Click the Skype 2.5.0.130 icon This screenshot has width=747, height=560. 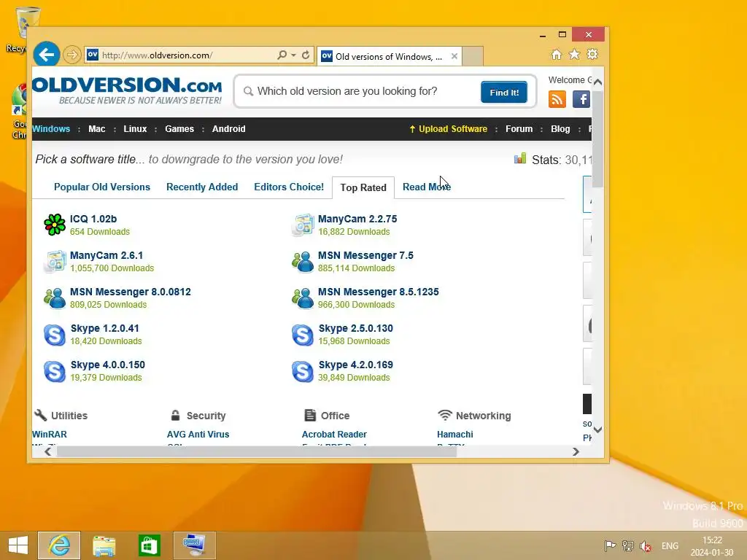click(303, 335)
